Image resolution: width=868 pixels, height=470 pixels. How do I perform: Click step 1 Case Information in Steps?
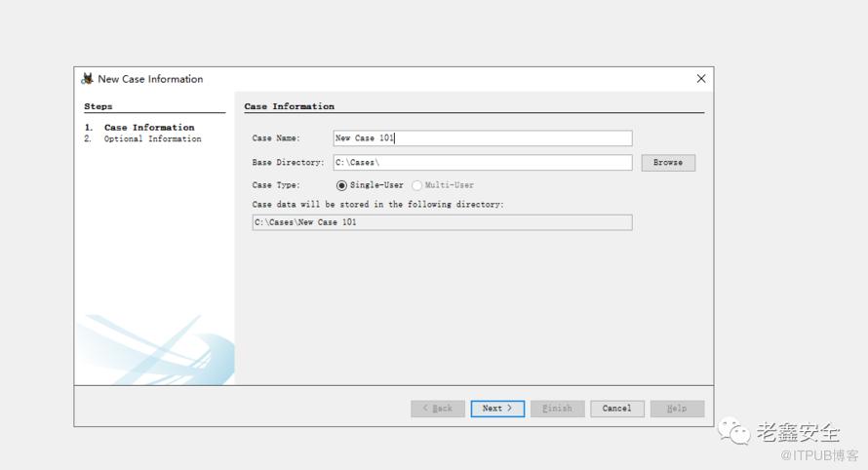148,128
